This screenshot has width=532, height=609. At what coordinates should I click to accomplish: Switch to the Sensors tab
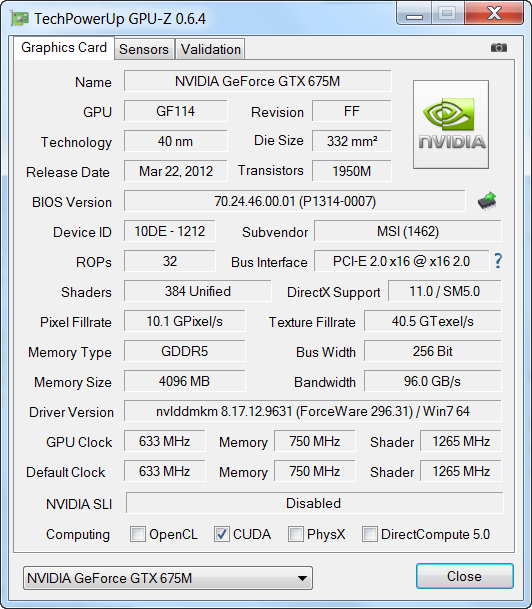coord(144,49)
